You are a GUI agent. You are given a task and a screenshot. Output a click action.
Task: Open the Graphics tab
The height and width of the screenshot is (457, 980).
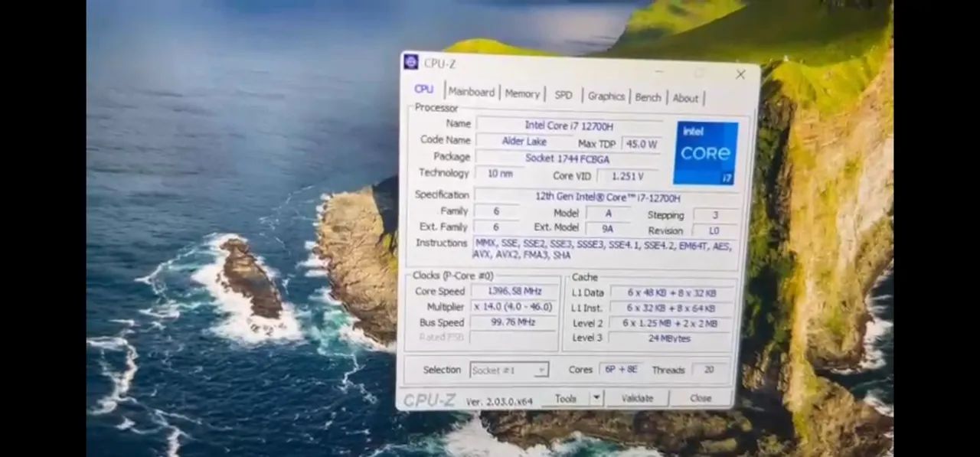point(606,96)
